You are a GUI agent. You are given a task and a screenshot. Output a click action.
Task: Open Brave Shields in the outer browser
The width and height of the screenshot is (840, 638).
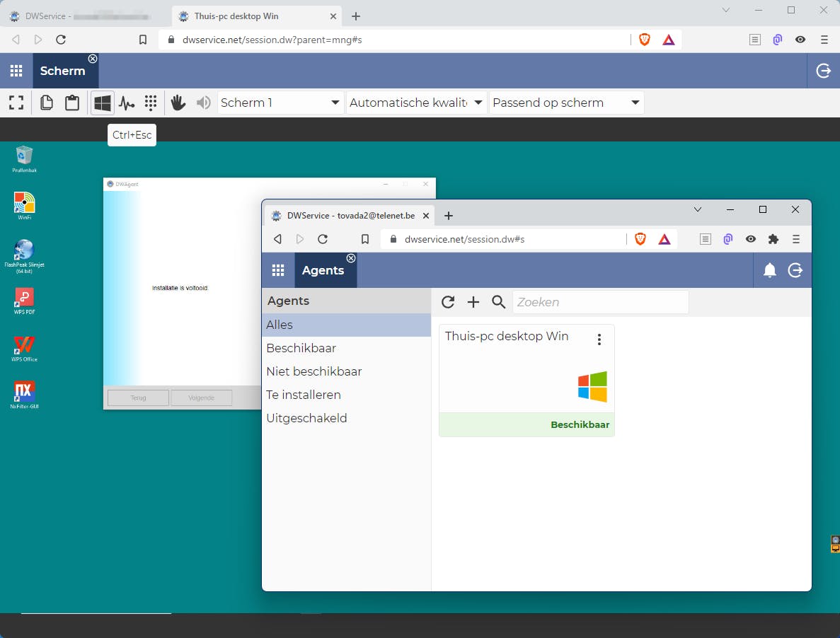(x=645, y=40)
